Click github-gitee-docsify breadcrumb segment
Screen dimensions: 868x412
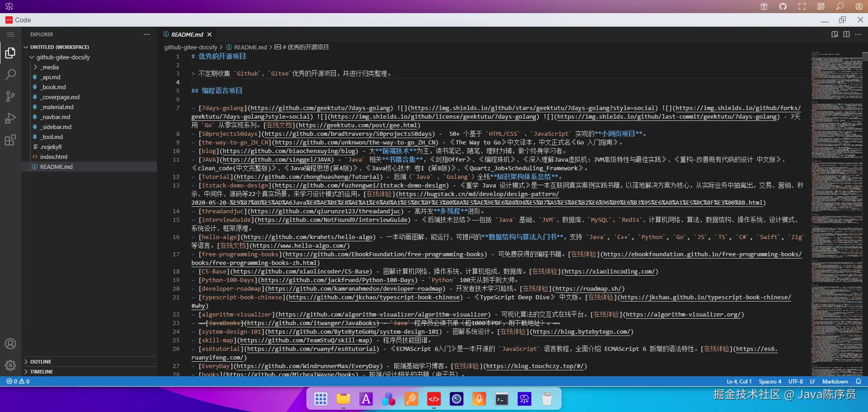point(191,47)
